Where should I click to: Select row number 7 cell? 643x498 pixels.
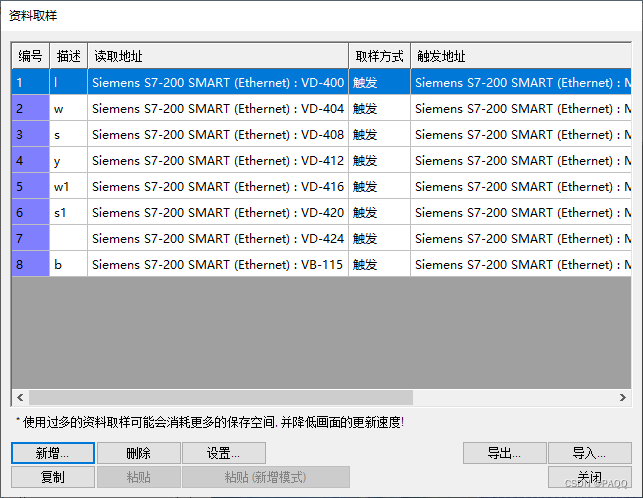31,238
